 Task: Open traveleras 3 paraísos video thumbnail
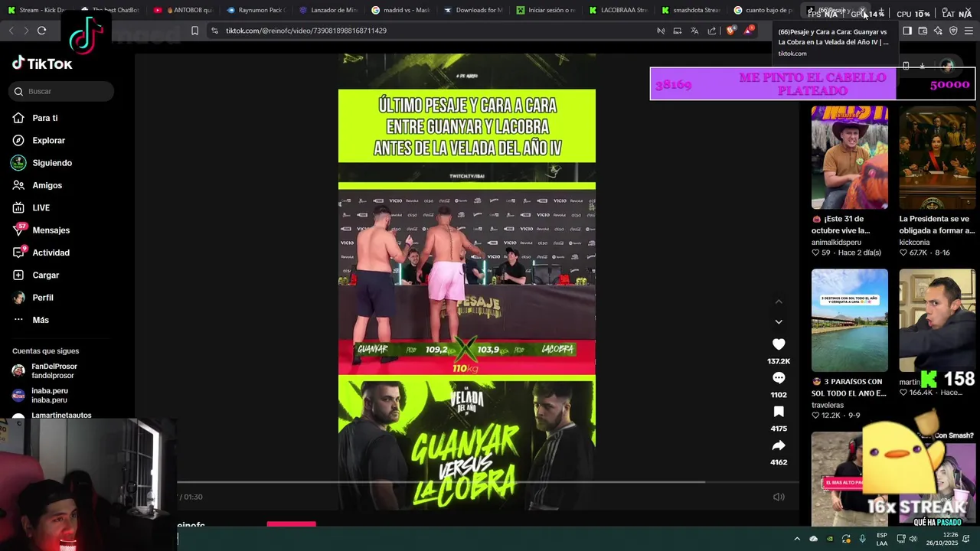[850, 320]
